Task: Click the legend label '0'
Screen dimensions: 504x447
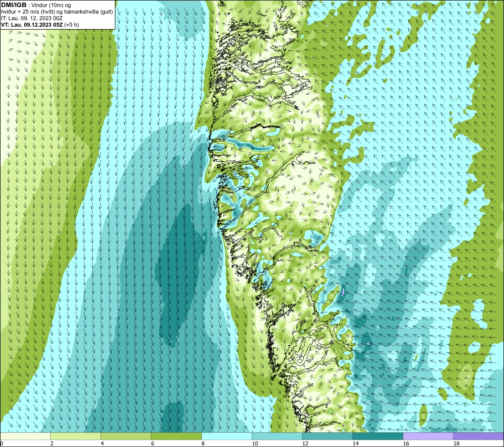Action: (x=2, y=444)
